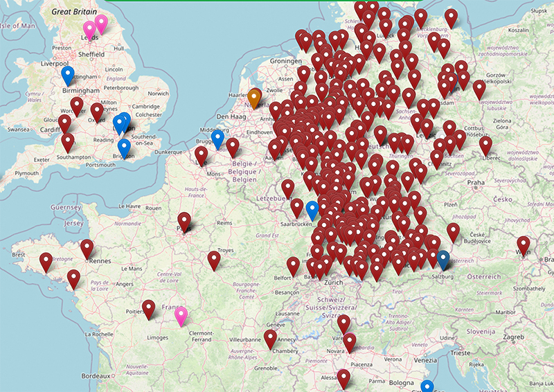Select the pink marker in central France
Screen dimensions: 554x392
181,316
